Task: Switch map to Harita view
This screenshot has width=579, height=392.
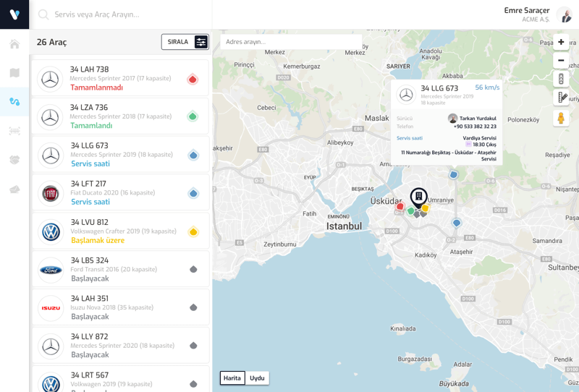Action: point(232,378)
